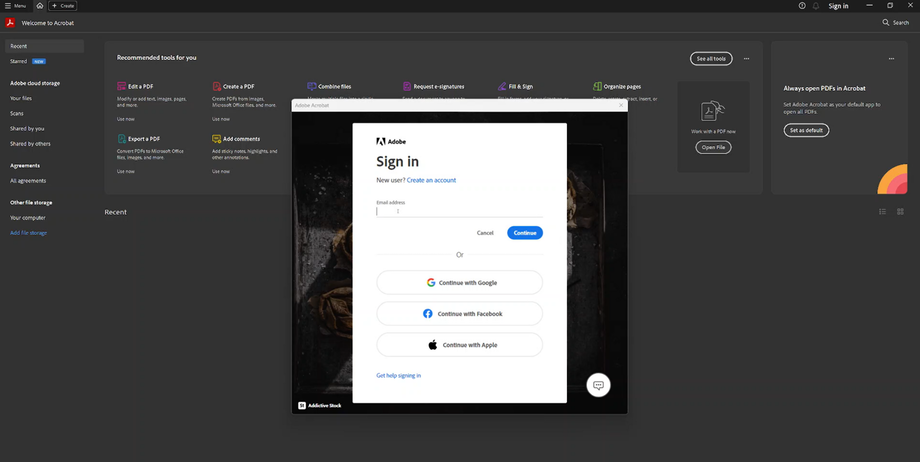Click the Create an account link
Image resolution: width=920 pixels, height=462 pixels.
click(431, 180)
